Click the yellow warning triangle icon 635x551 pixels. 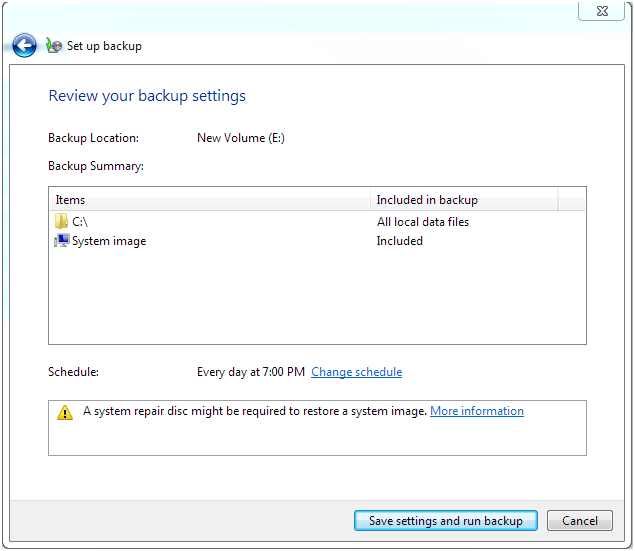pyautogui.click(x=65, y=413)
